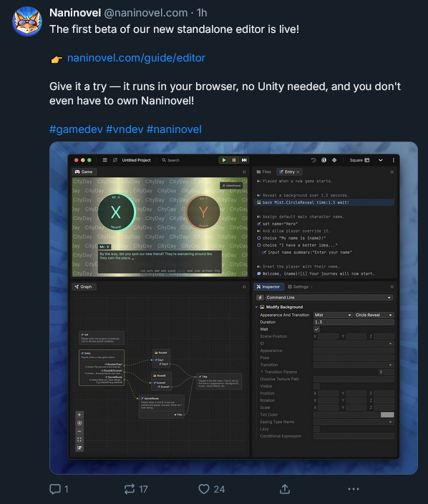This screenshot has height=504, width=428.
Task: Open the @naninovel.com handle link
Action: click(145, 13)
